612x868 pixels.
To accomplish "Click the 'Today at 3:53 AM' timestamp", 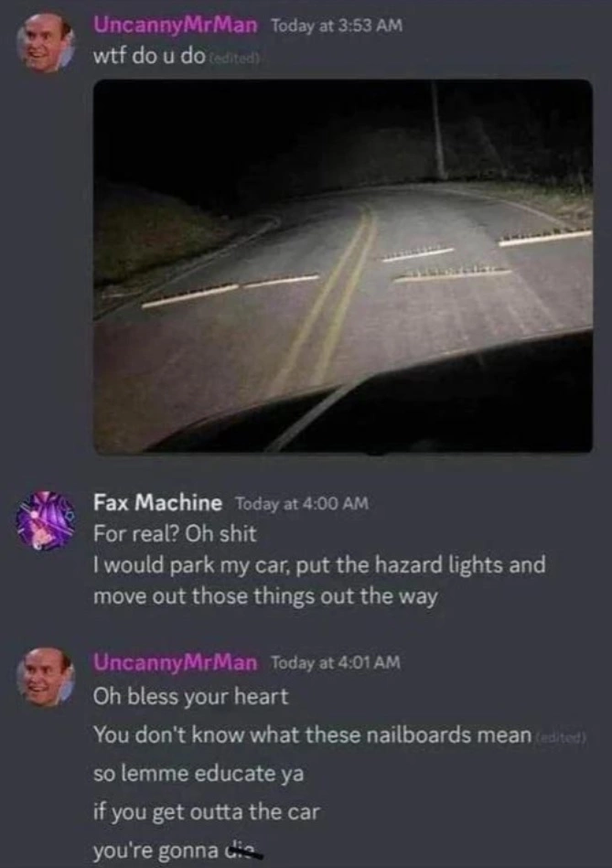I will [336, 26].
